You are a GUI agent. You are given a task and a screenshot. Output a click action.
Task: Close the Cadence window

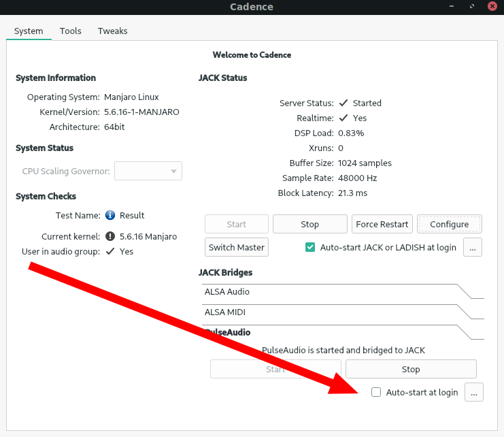[492, 6]
